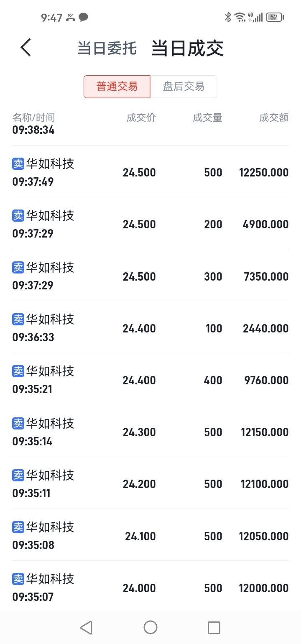This screenshot has height=644, width=301.
Task: Open the 当日委托 tab
Action: coord(107,48)
